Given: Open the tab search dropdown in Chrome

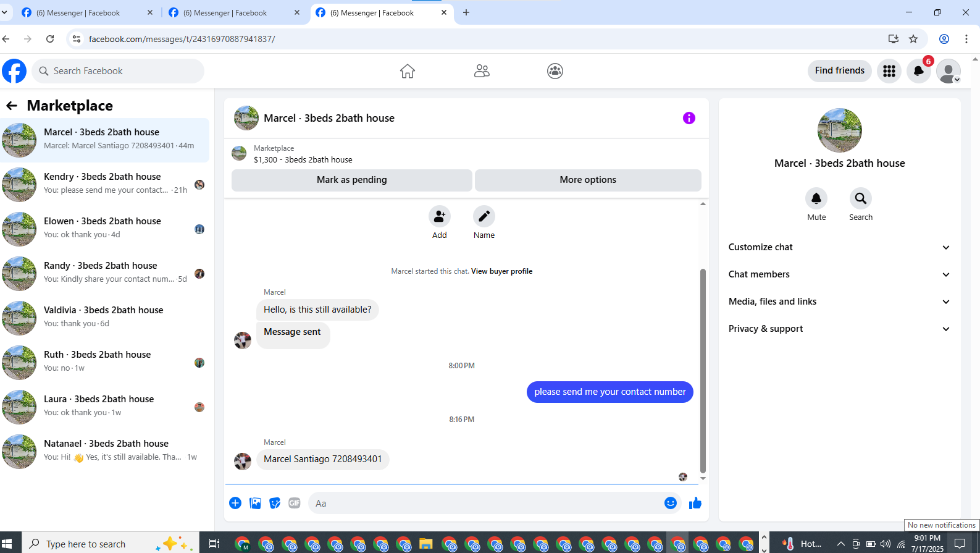Looking at the screenshot, I should tap(4, 12).
